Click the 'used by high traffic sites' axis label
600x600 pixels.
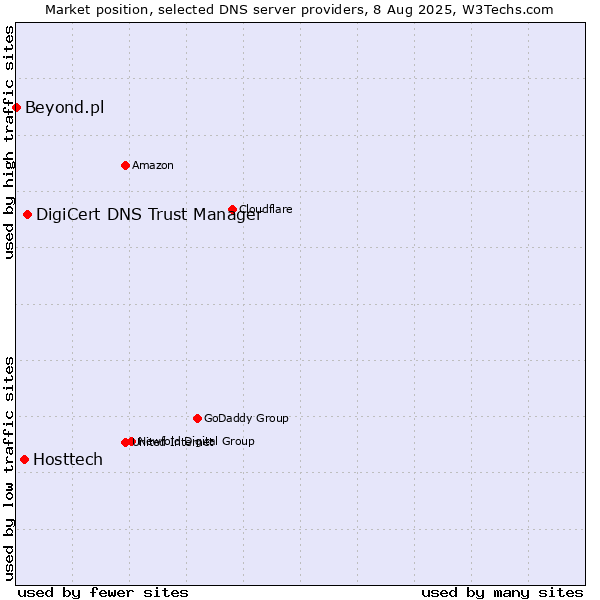(x=9, y=142)
